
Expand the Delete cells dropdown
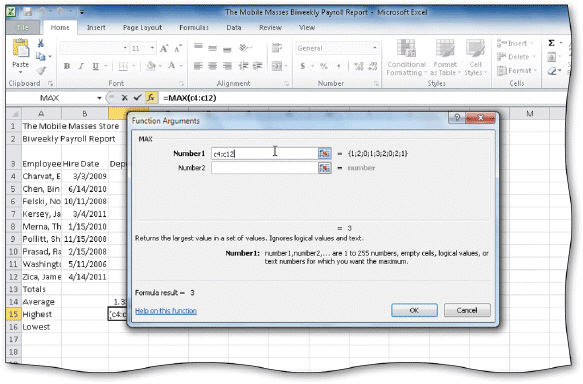(x=534, y=57)
